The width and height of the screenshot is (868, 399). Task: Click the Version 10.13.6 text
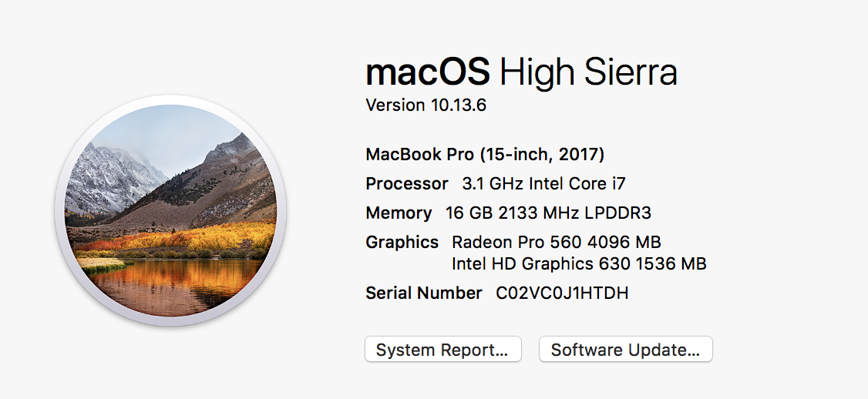click(x=426, y=105)
